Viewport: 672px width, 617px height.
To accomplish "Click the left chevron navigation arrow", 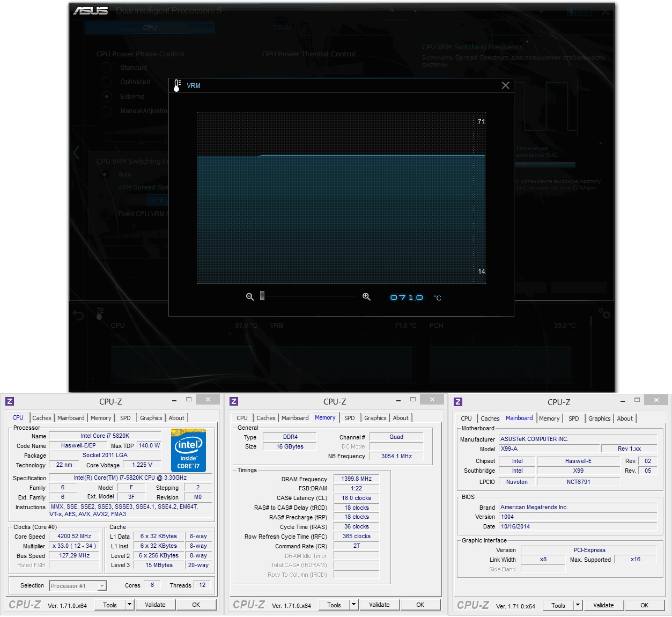I will click(x=77, y=153).
